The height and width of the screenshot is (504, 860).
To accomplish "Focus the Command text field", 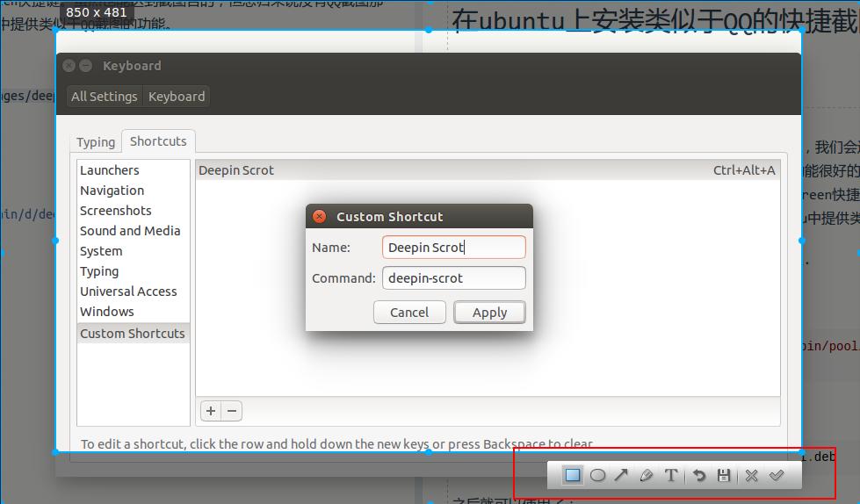I will (453, 278).
